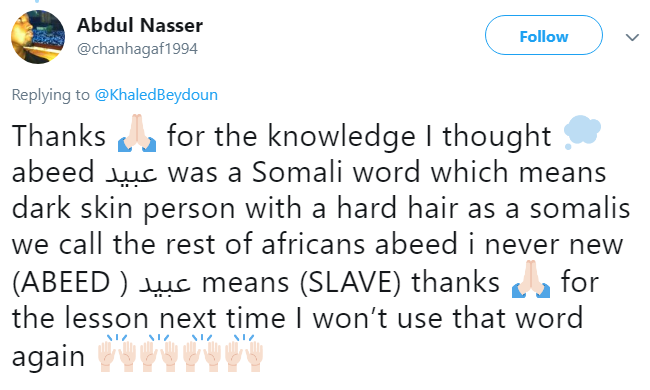Select the Arabic word following "(ABEED )"
Image resolution: width=650 pixels, height=390 pixels.
click(x=165, y=283)
